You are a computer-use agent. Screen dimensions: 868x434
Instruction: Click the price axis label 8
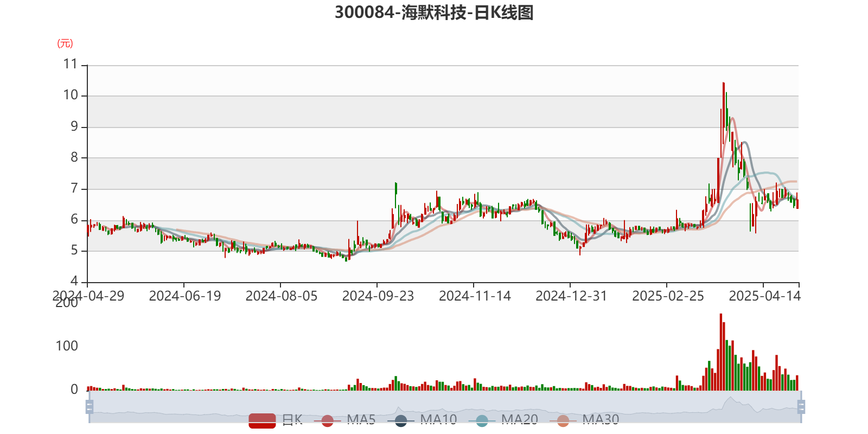(74, 157)
